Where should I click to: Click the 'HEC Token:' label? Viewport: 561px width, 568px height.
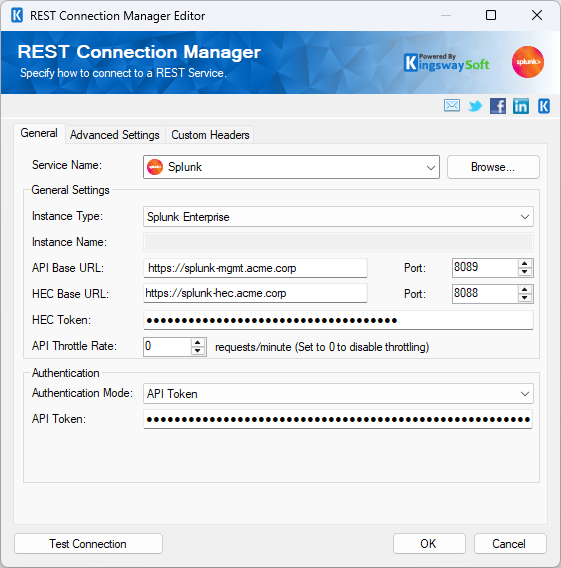(x=62, y=320)
